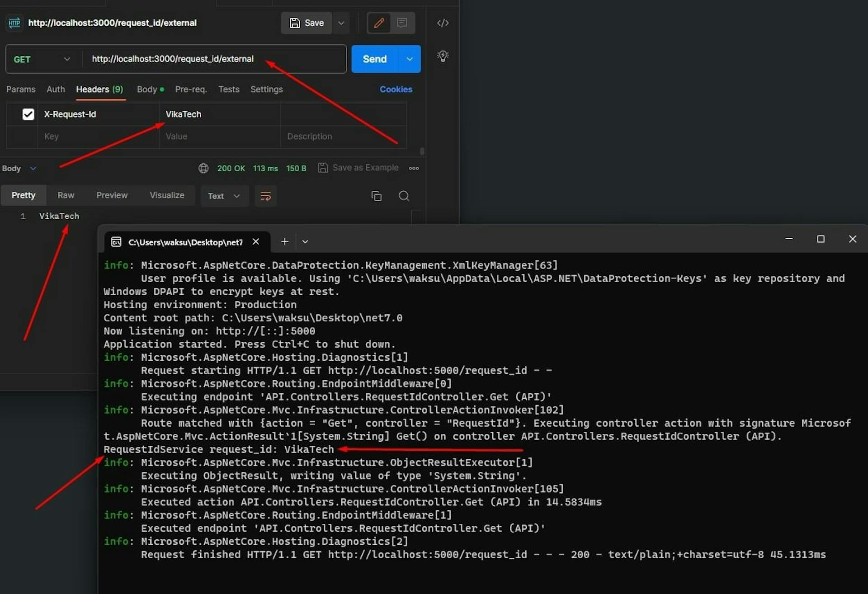The height and width of the screenshot is (594, 868).
Task: Click Save as Example icon
Action: [323, 168]
